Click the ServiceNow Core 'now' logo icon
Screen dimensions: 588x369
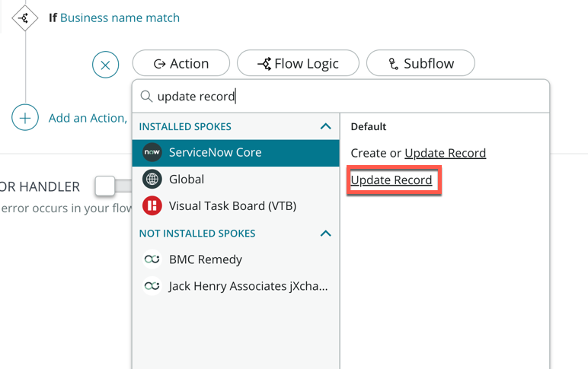click(x=152, y=152)
